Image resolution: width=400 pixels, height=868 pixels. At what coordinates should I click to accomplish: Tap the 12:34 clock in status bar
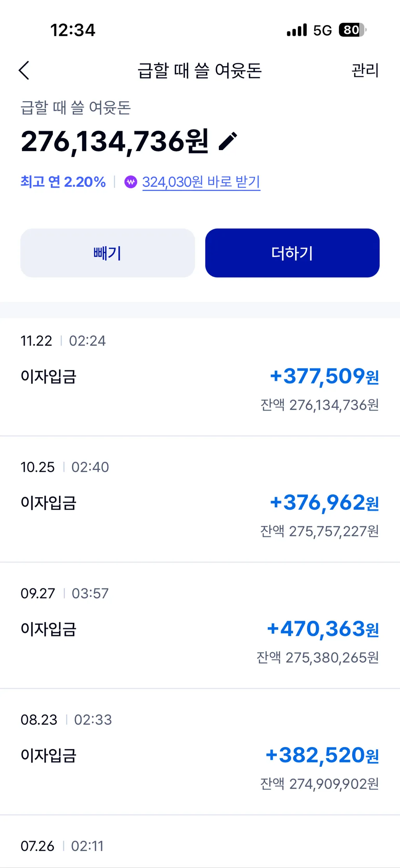coord(73,30)
